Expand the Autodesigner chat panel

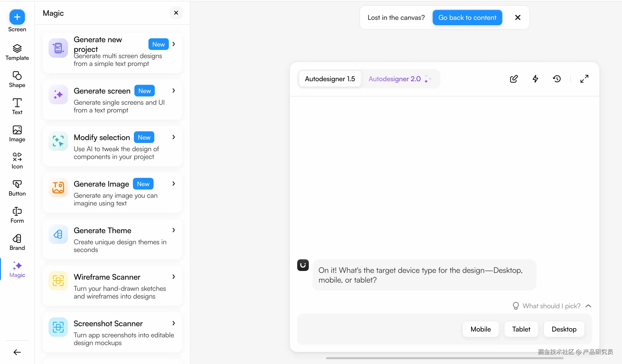tap(584, 79)
